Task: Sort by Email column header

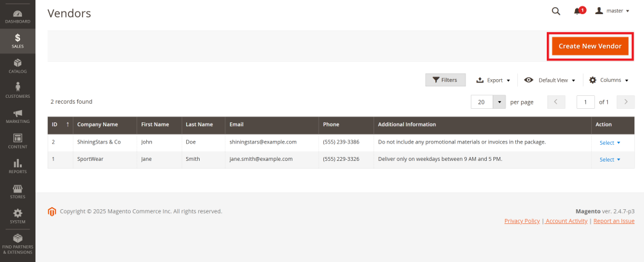Action: pos(272,124)
